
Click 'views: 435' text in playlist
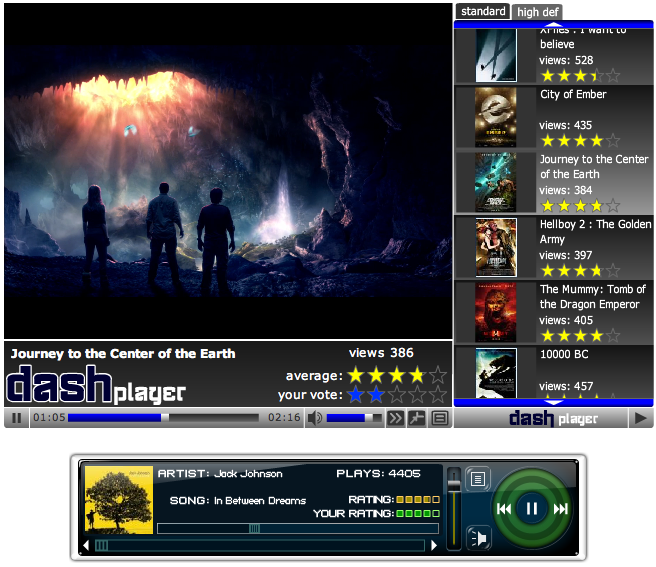click(x=565, y=125)
